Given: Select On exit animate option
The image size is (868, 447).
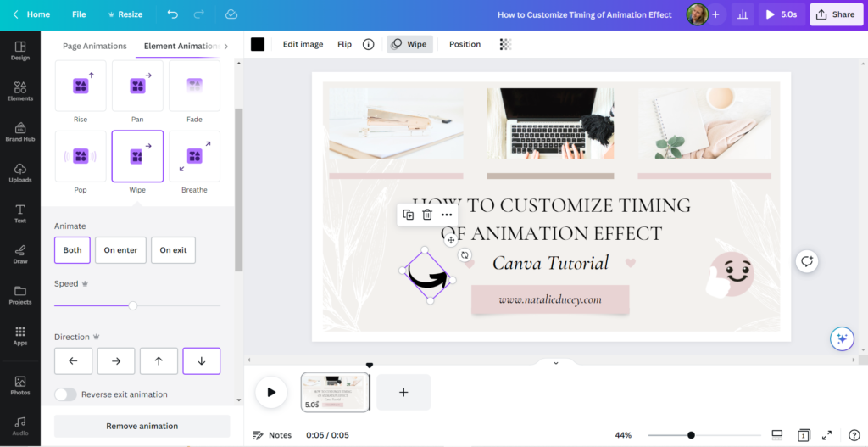Looking at the screenshot, I should click(173, 250).
